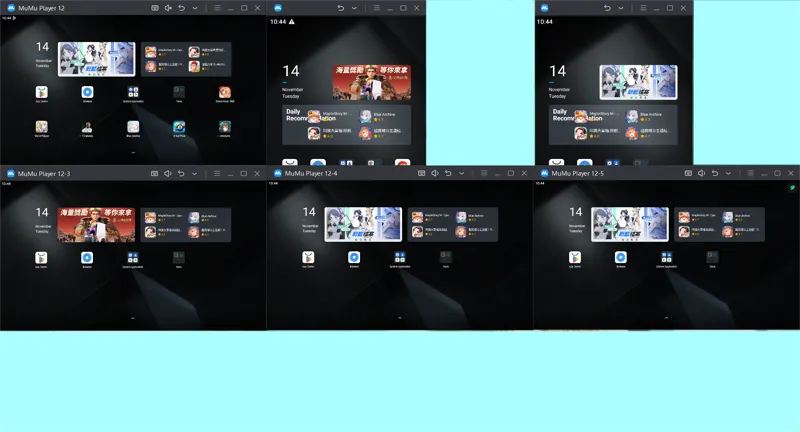Open System Application folder in MuMu Player 12-3
Screen dimensions: 800x432
133,258
